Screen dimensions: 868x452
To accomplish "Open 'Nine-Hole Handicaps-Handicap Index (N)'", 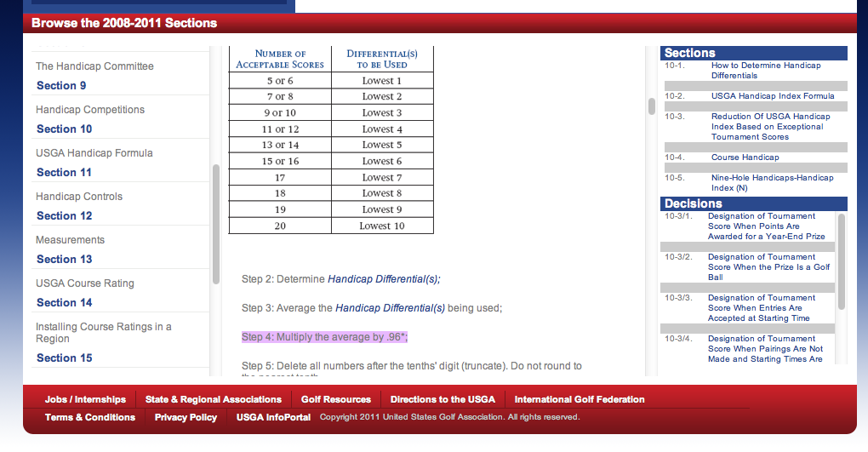I will (x=772, y=183).
